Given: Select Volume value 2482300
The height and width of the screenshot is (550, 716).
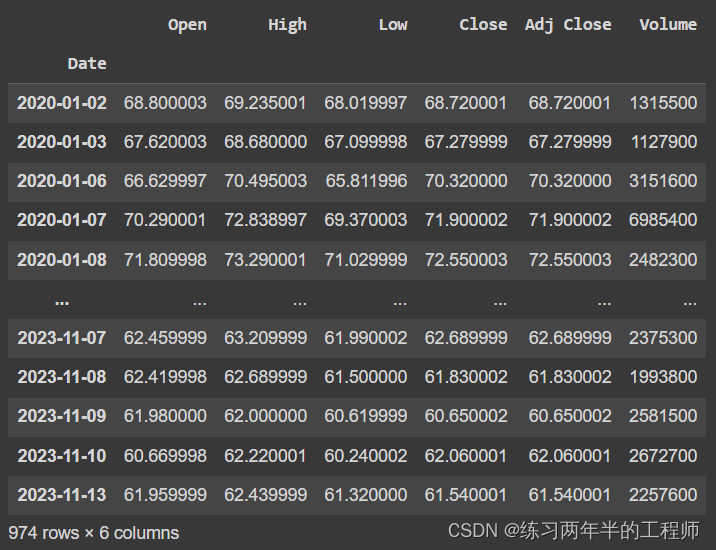Looking at the screenshot, I should tap(663, 260).
